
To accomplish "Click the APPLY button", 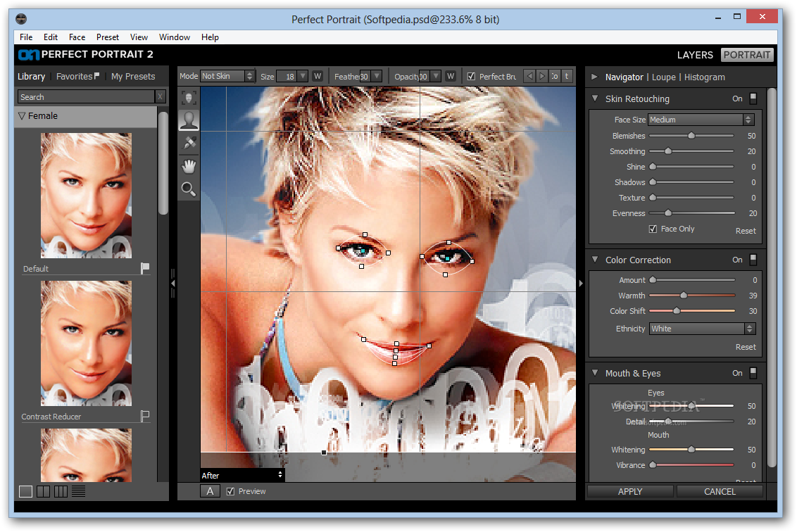I will coord(630,491).
